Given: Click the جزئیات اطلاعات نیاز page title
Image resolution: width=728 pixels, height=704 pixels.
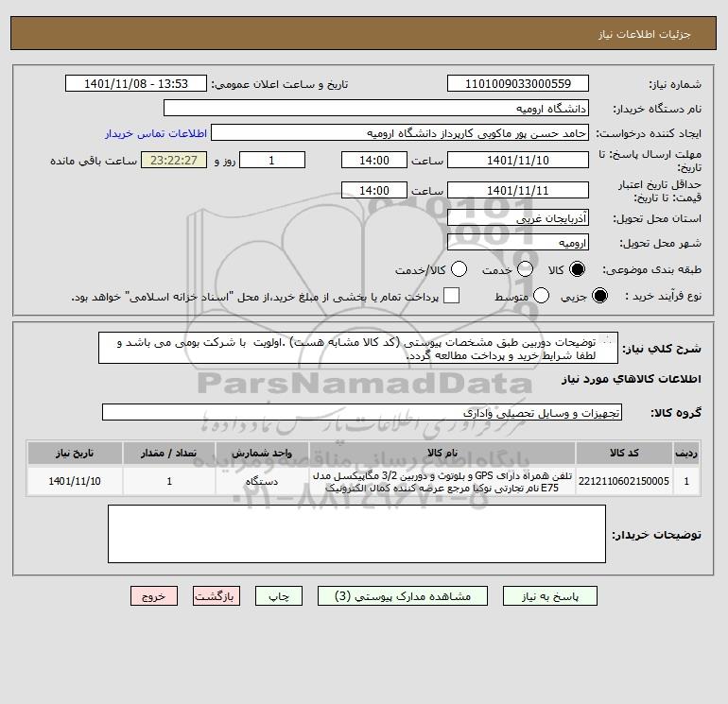Looking at the screenshot, I should tap(645, 34).
